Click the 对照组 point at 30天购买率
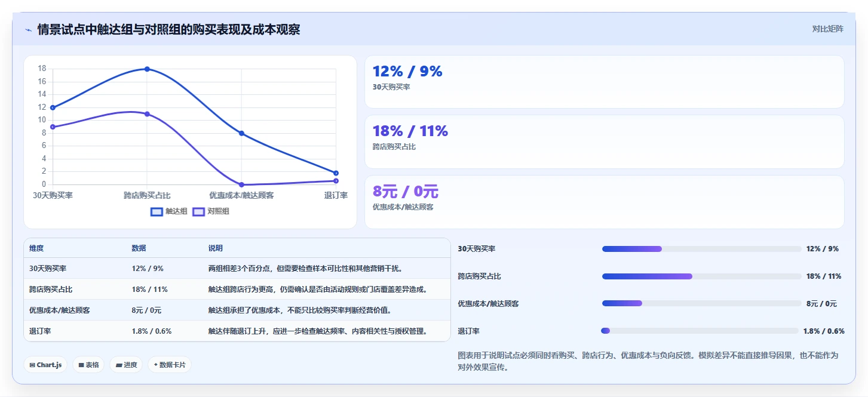 (x=53, y=127)
